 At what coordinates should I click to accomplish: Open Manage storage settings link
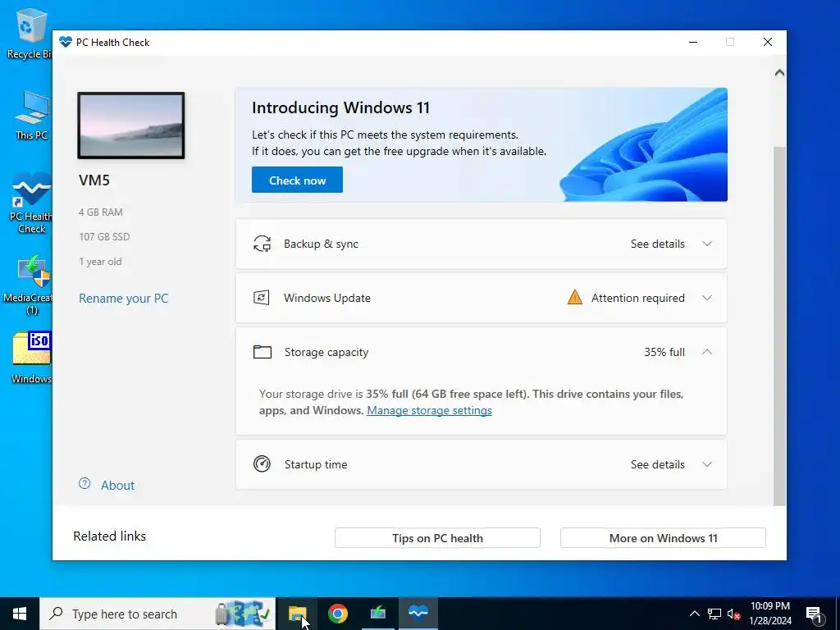[429, 410]
